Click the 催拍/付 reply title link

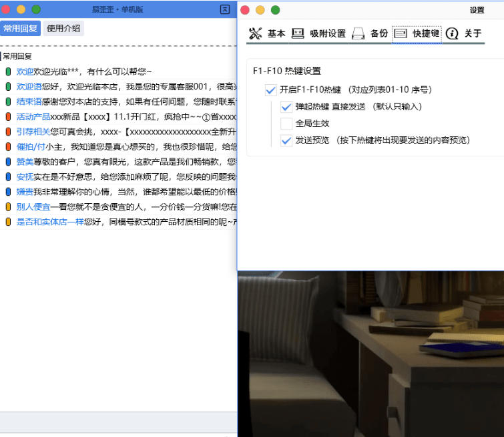31,147
